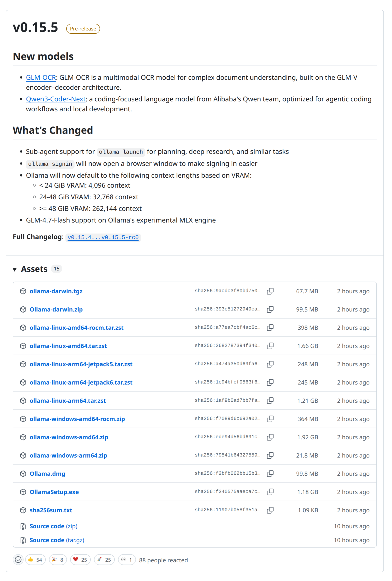Screen dimensions: 392x581
Task: Open the v0.15.4...v0.15.5-rc0 changelog comparison
Action: point(103,237)
